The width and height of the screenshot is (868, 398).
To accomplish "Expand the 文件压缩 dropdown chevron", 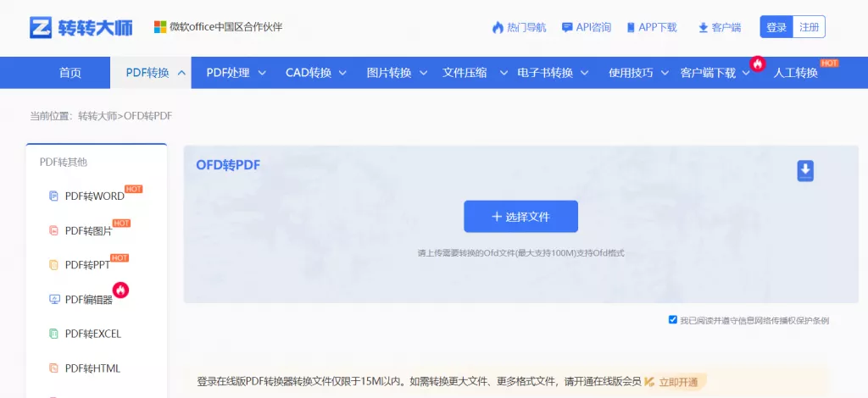I will click(504, 73).
